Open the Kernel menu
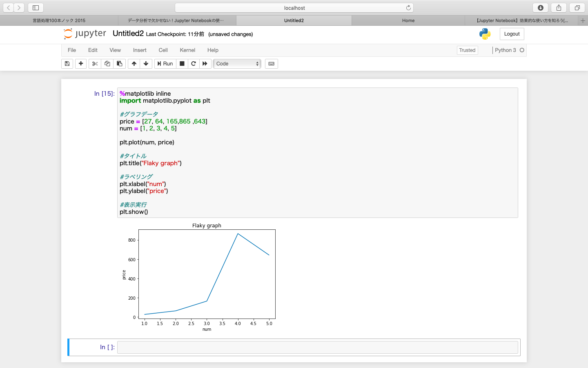This screenshot has height=368, width=588. click(x=187, y=50)
